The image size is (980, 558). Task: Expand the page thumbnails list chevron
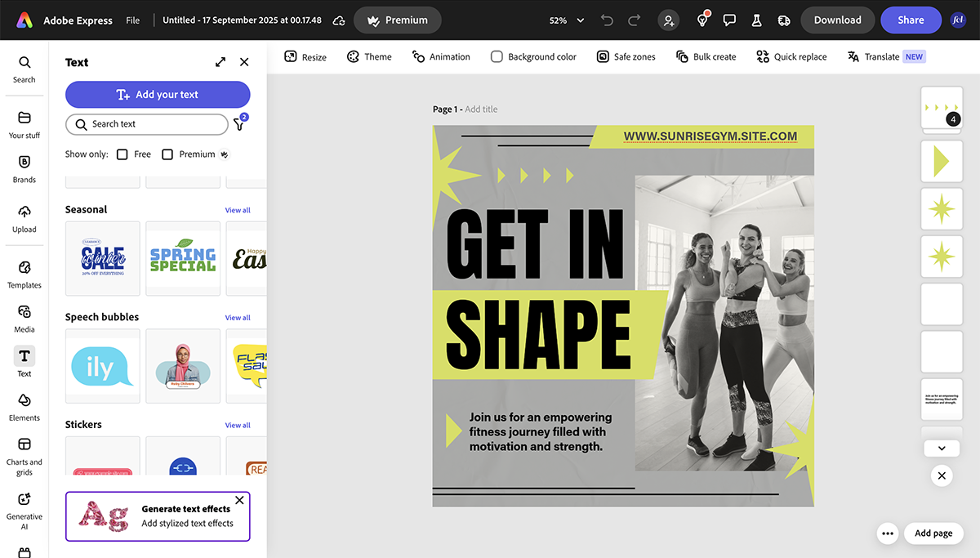[x=941, y=448]
